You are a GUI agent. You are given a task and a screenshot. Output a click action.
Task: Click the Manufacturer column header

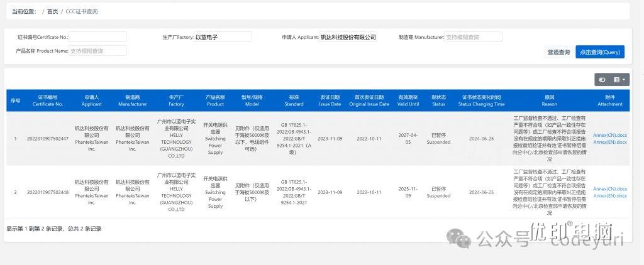point(133,100)
